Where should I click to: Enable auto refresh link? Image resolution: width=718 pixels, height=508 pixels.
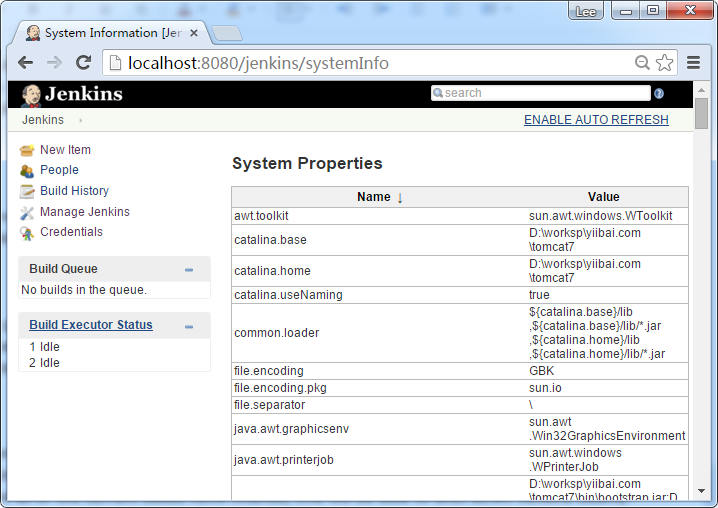coord(596,120)
